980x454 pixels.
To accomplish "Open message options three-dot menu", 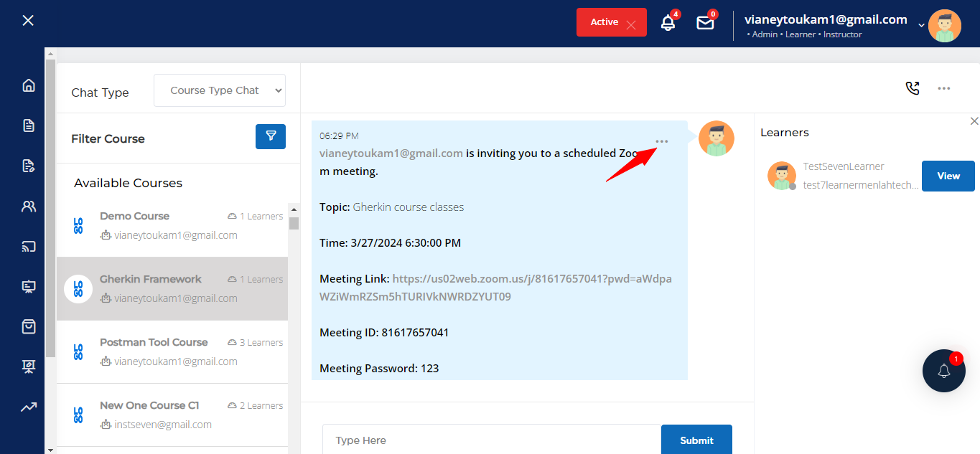I will (x=662, y=141).
